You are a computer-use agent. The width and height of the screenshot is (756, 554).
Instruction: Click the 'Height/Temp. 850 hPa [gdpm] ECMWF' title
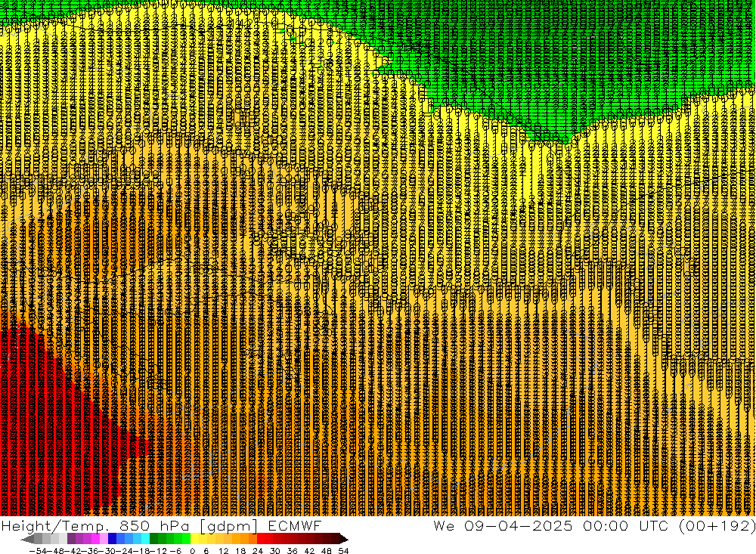click(x=161, y=525)
